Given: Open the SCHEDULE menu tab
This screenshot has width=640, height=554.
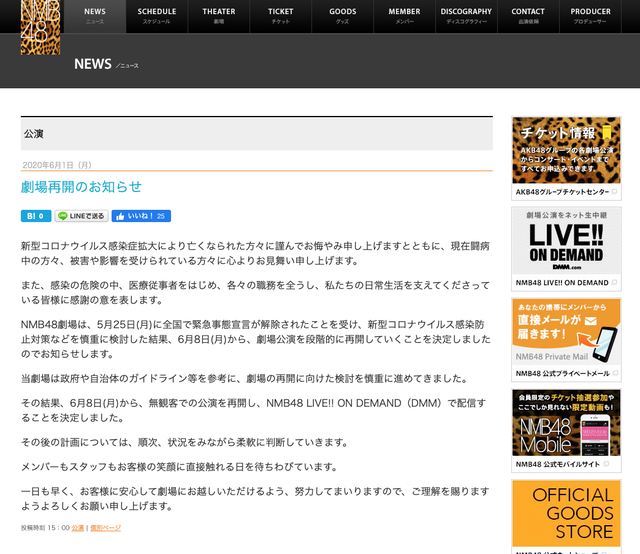Looking at the screenshot, I should click(x=157, y=16).
